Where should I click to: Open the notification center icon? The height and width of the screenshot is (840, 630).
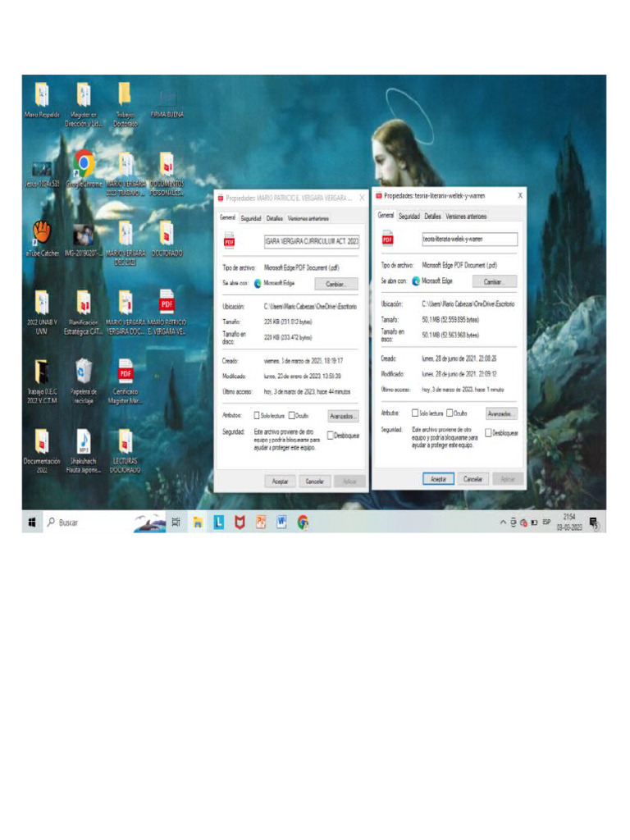pos(594,523)
